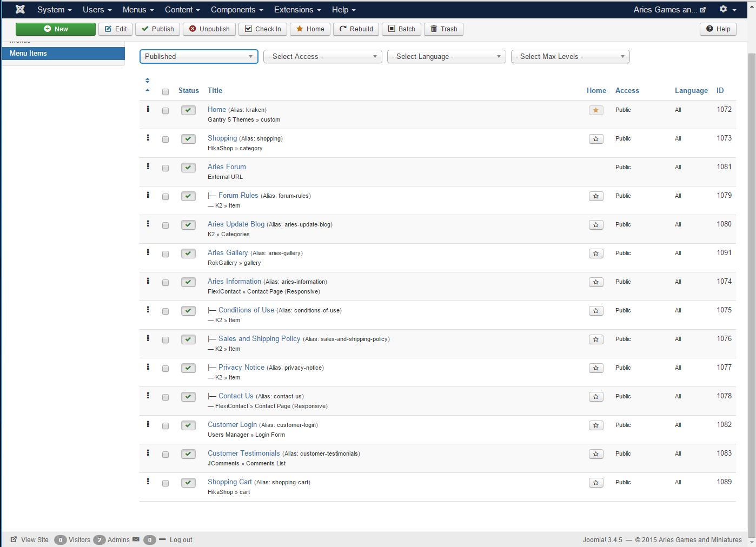Select the Shopping row checkbox
The image size is (756, 547).
165,139
